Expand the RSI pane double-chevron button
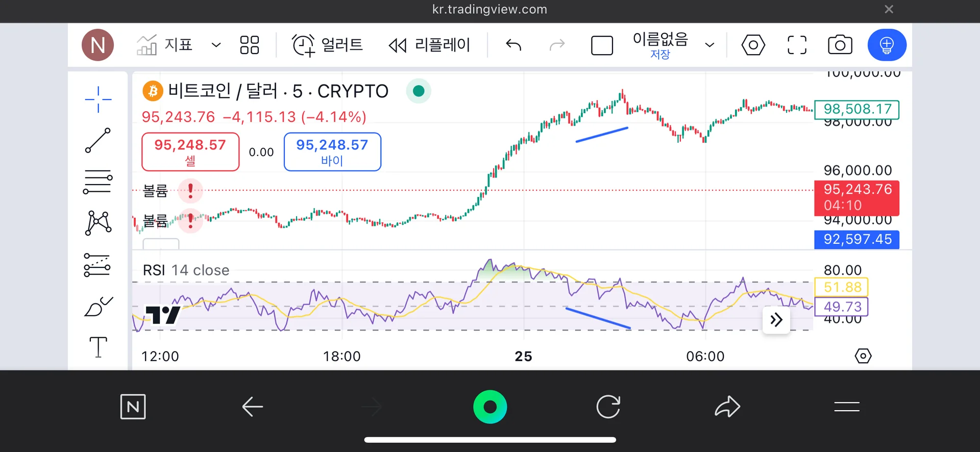The width and height of the screenshot is (980, 452). [x=776, y=320]
